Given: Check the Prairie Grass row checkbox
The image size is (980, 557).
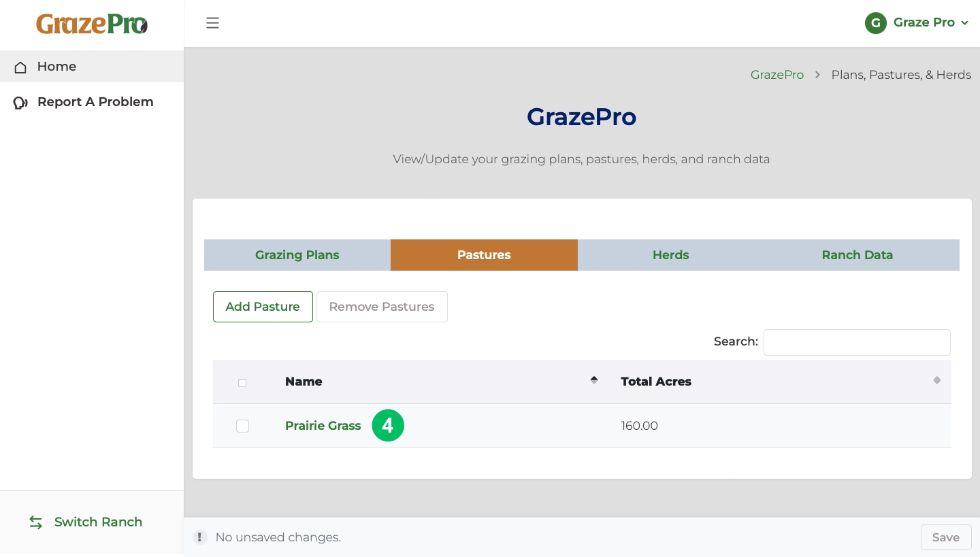Looking at the screenshot, I should (242, 426).
